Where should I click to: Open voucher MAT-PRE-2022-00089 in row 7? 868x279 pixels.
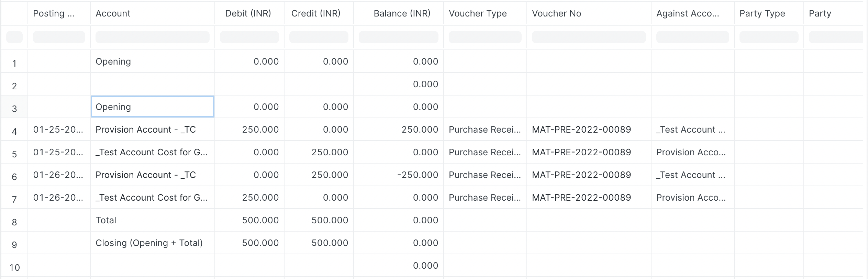(x=581, y=198)
